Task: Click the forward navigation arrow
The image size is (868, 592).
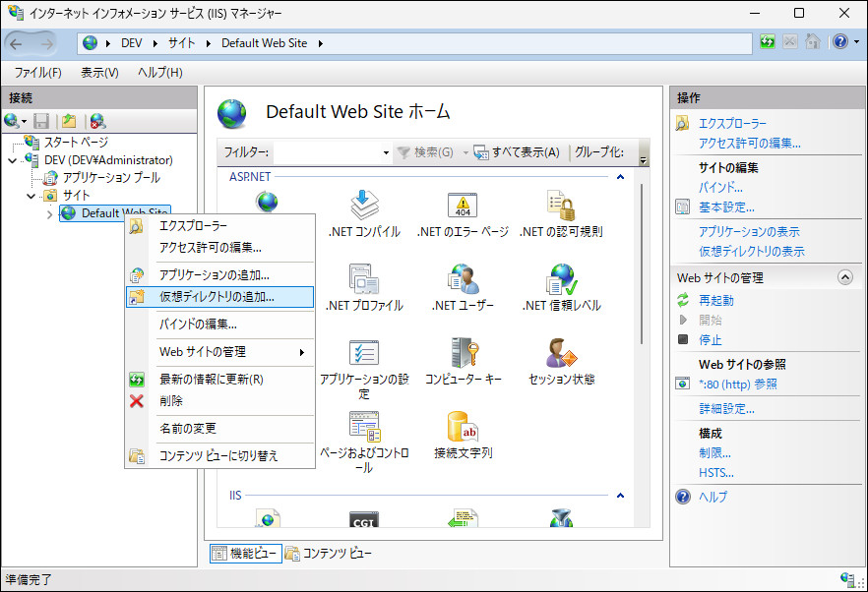Action: [x=46, y=43]
